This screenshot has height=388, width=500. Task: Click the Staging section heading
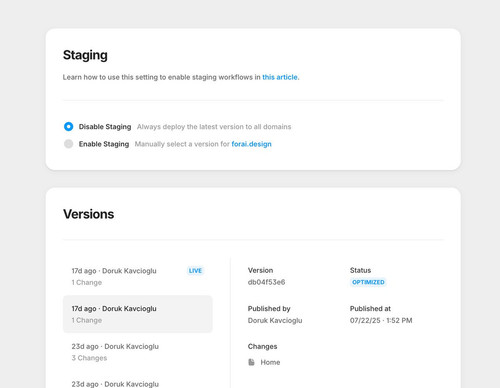tap(85, 55)
